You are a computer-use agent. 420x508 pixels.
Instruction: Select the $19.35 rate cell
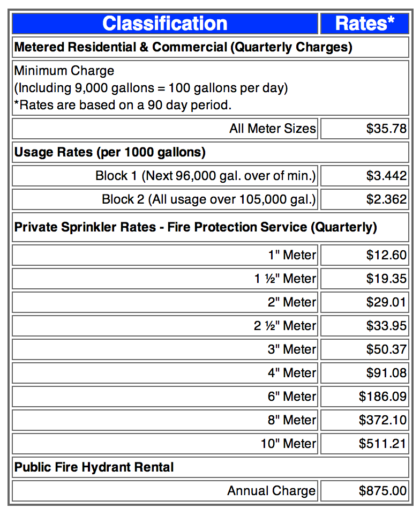[x=386, y=279]
